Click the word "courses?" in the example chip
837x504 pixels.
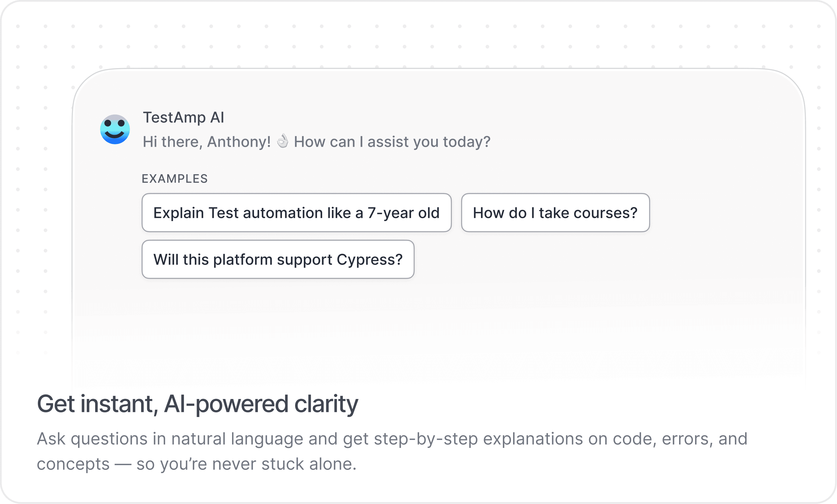pyautogui.click(x=605, y=213)
